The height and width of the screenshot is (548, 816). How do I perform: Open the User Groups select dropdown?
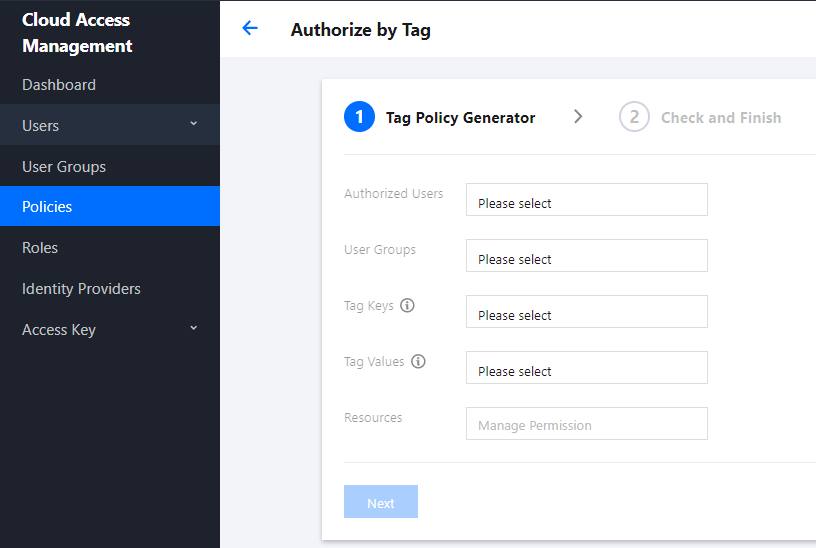(x=586, y=256)
